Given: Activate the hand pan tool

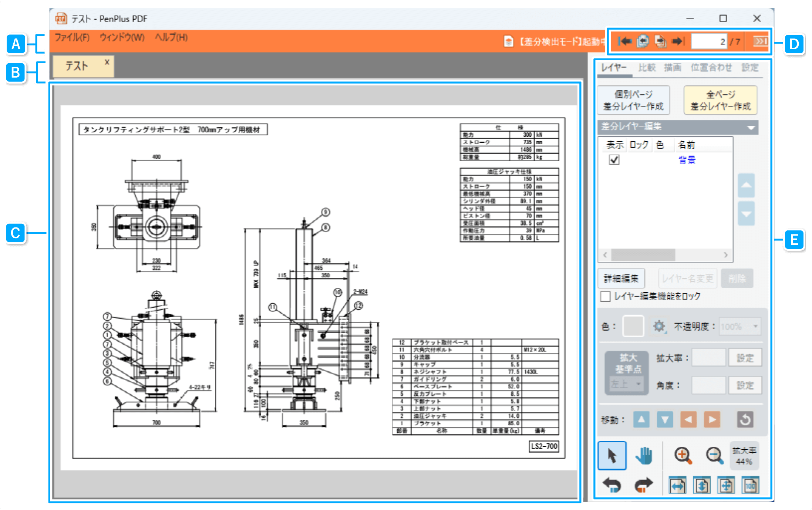Looking at the screenshot, I should click(644, 456).
